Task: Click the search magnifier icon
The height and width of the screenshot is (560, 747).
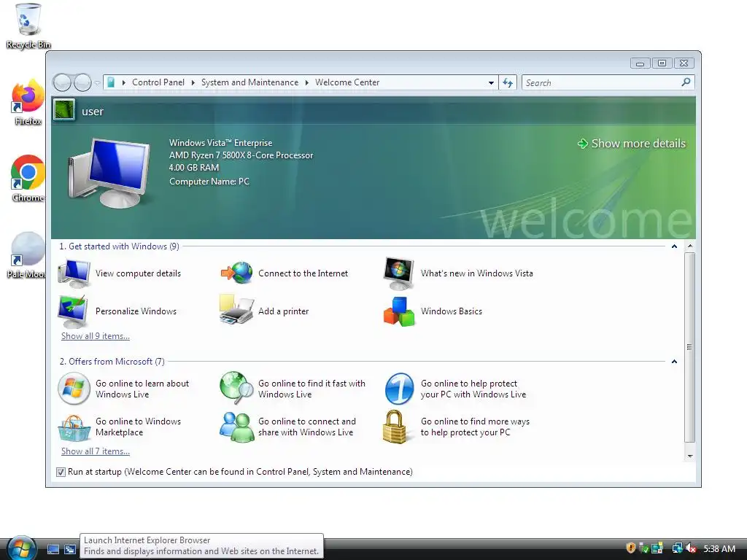Action: 686,82
